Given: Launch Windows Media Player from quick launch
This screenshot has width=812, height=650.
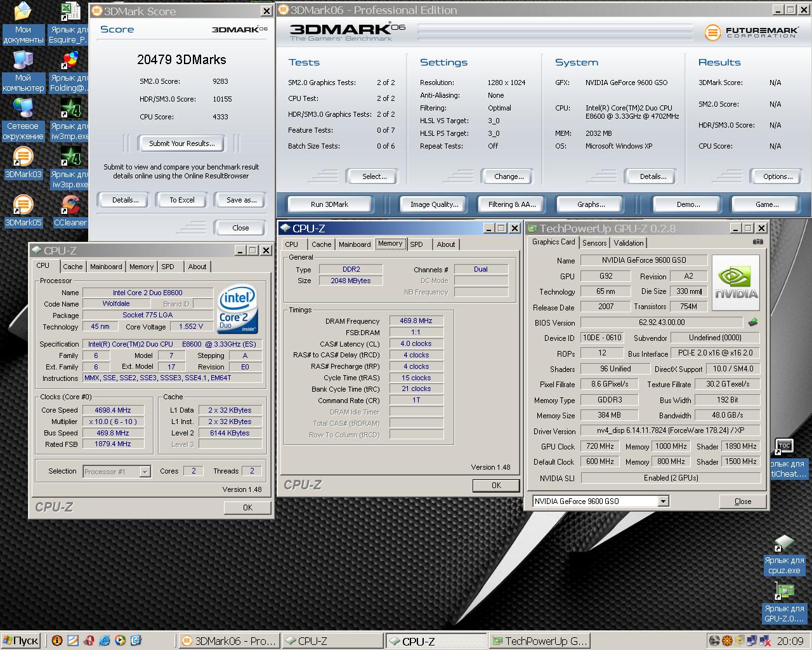Looking at the screenshot, I should (120, 641).
